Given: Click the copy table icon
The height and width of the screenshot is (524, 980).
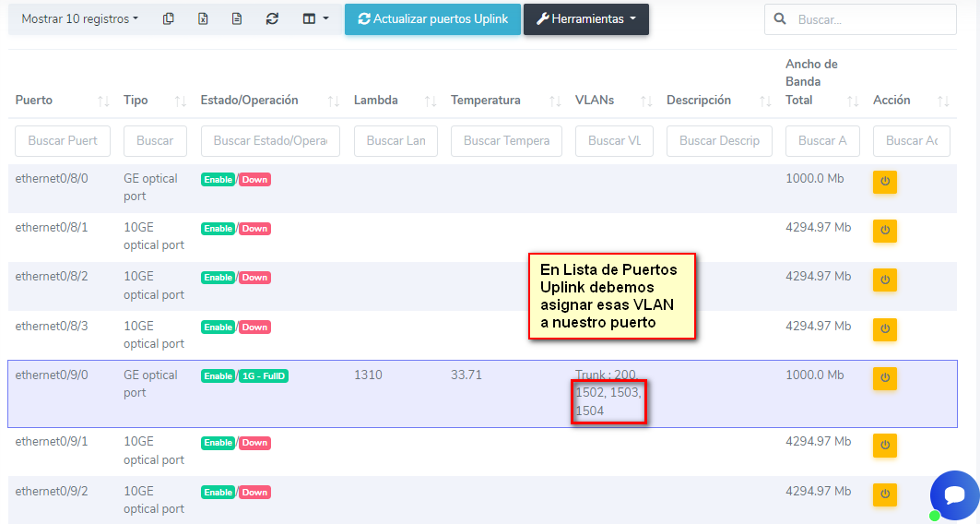Looking at the screenshot, I should point(168,18).
